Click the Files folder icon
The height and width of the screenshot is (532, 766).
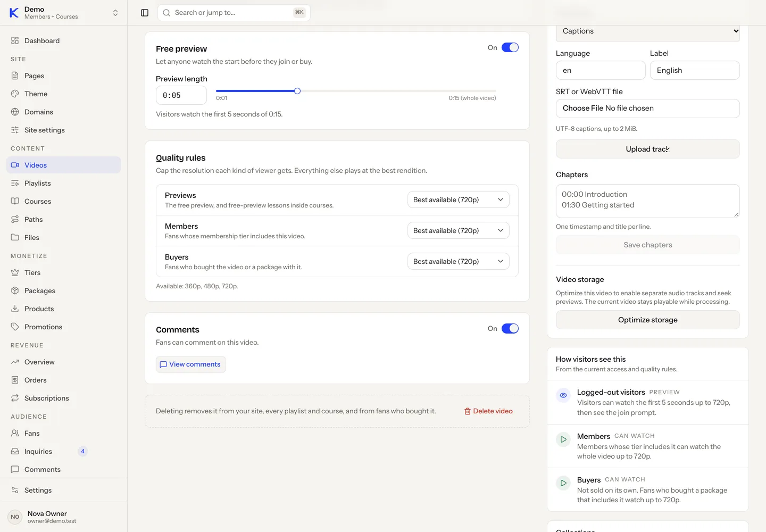(x=15, y=237)
